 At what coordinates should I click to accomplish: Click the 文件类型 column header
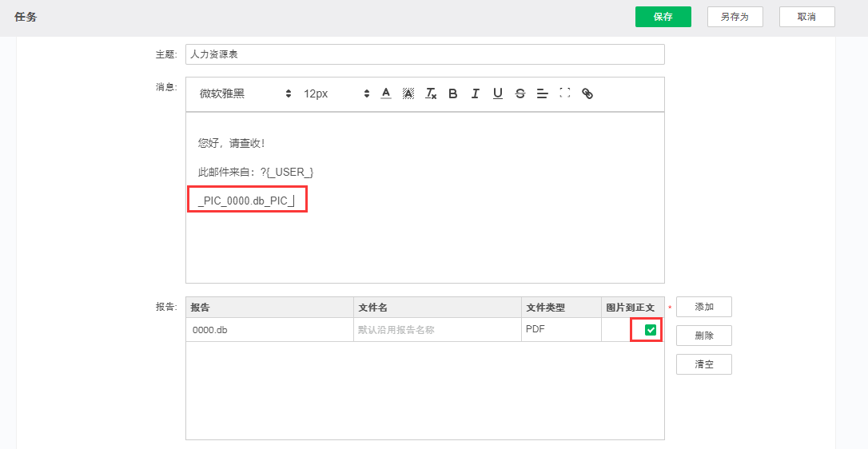561,308
